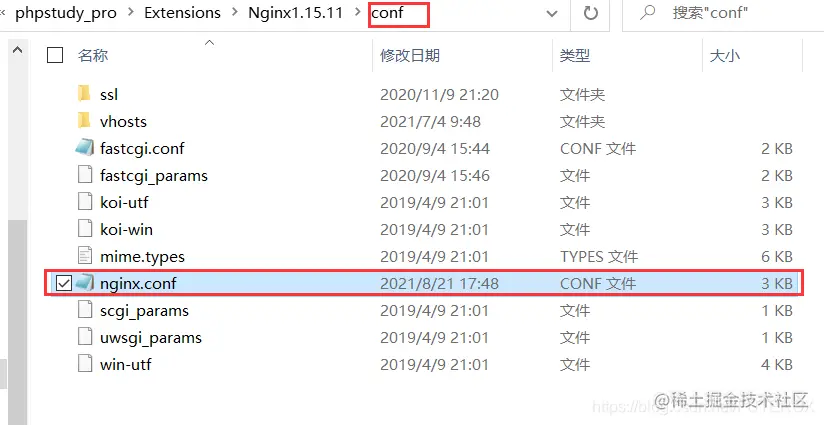The width and height of the screenshot is (824, 425).
Task: Click the navigation pane scroll up arrow
Action: tap(17, 50)
